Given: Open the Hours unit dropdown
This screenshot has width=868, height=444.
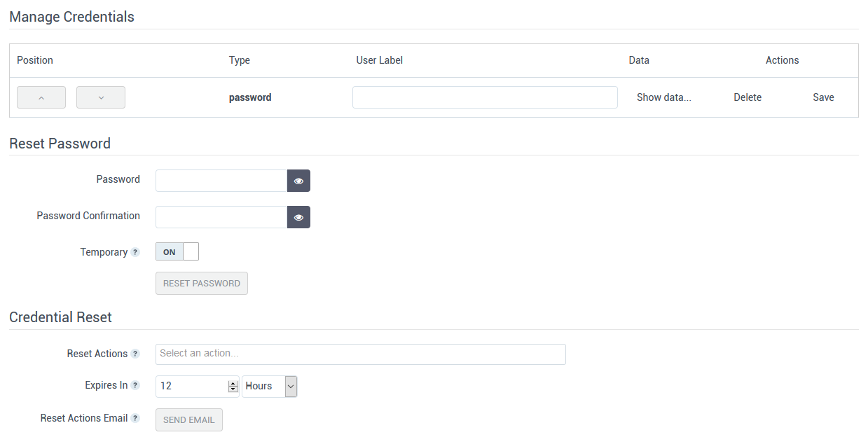Looking at the screenshot, I should 270,386.
